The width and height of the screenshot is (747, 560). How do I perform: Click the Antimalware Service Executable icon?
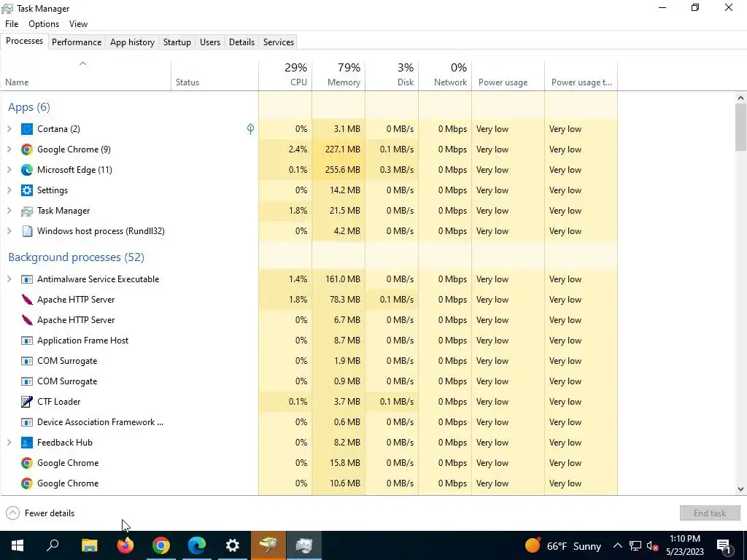click(x=27, y=279)
